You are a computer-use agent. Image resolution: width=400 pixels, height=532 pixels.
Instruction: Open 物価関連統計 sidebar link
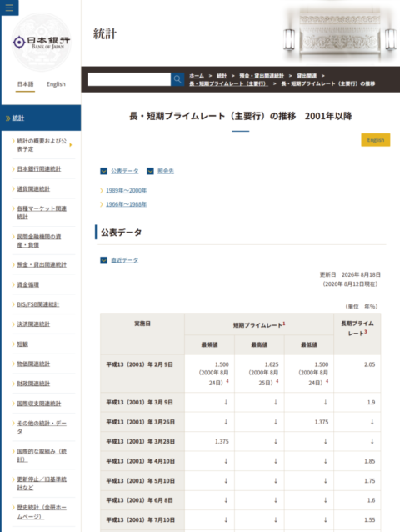[33, 364]
